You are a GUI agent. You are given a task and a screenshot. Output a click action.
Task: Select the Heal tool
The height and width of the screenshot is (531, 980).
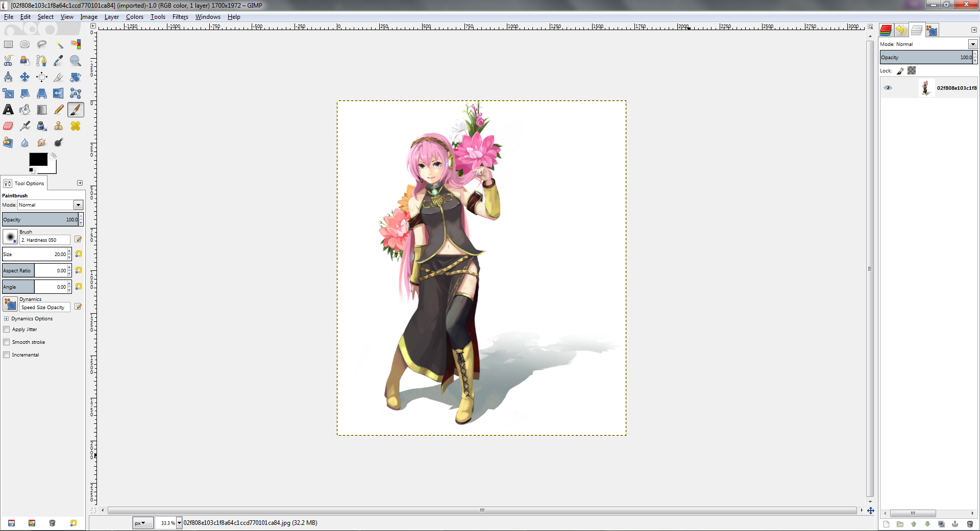pyautogui.click(x=76, y=126)
